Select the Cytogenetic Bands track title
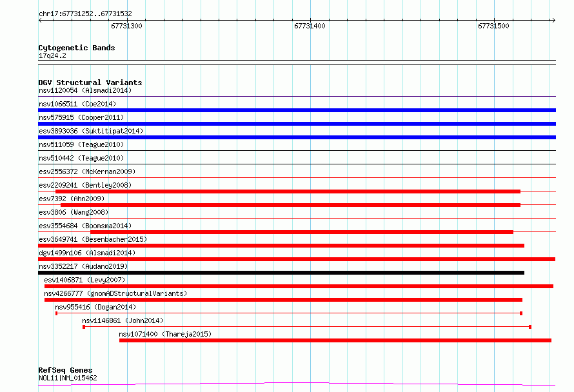 click(x=77, y=48)
